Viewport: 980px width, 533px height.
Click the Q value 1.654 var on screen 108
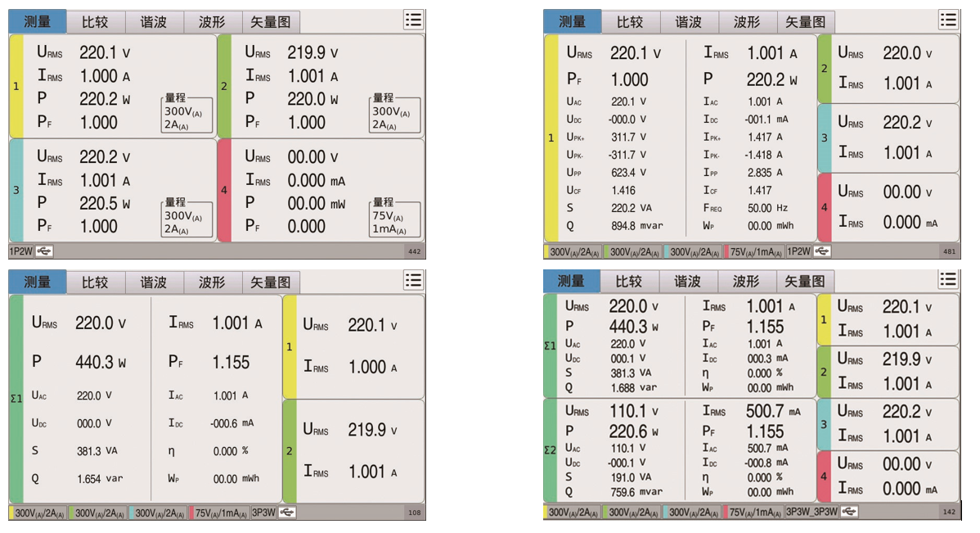[100, 479]
